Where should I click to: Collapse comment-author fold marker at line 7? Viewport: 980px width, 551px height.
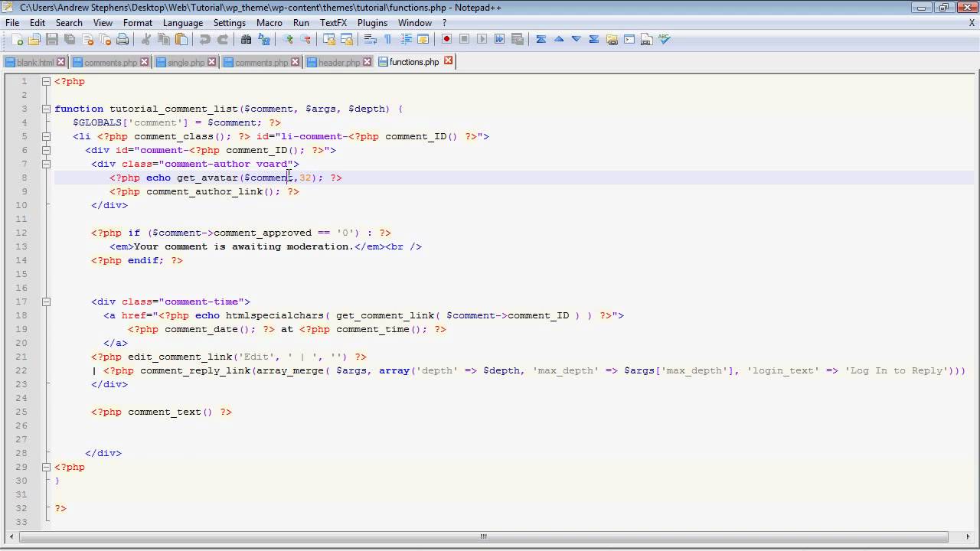click(46, 164)
